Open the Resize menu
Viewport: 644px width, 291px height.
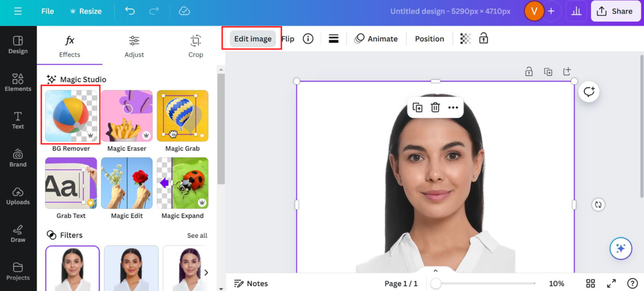[x=86, y=11]
